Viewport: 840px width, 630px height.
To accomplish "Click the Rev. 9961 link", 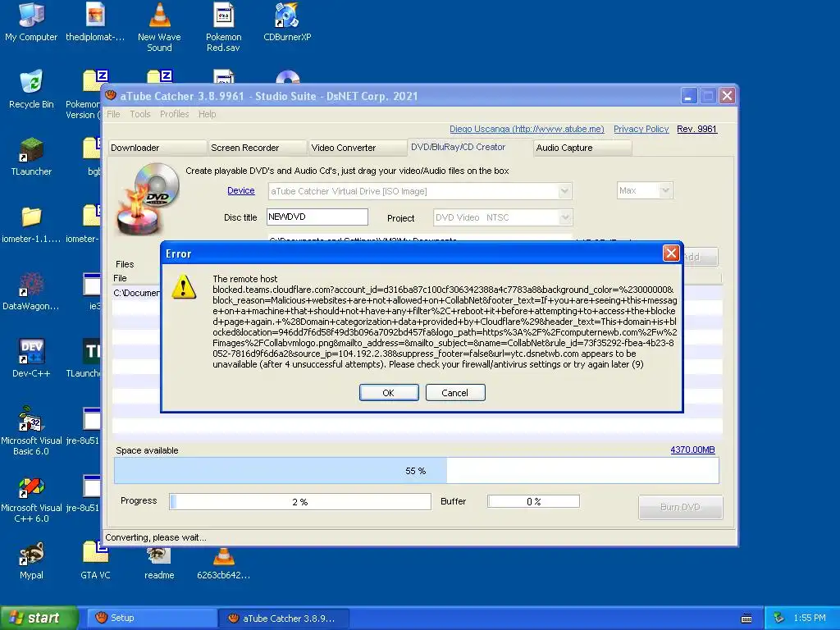I will 696,129.
